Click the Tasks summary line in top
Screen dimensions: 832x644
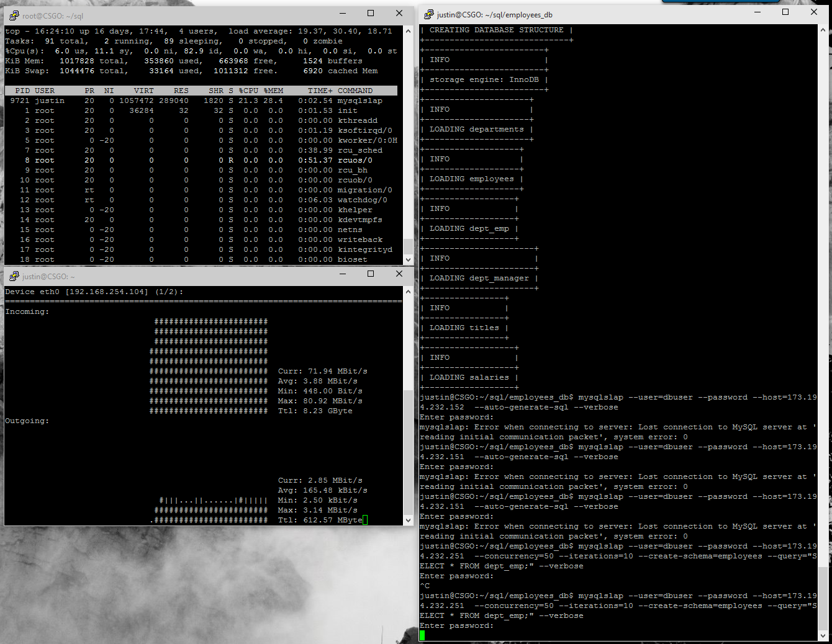point(174,41)
